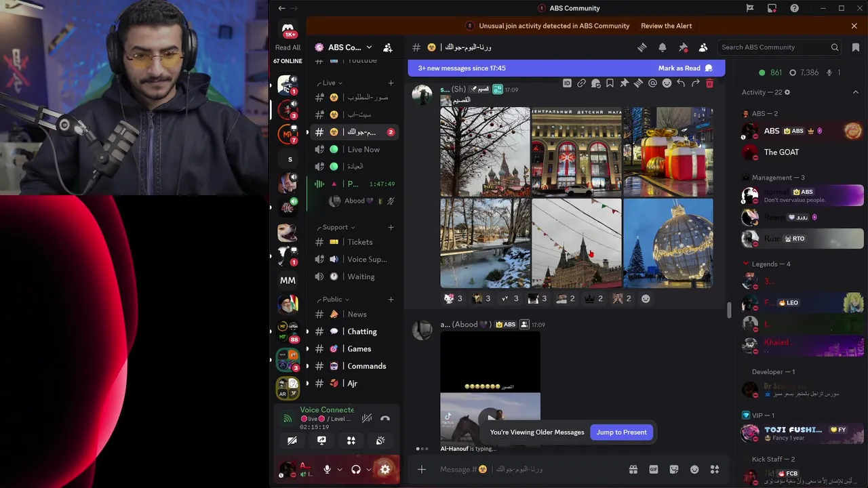Screen dimensions: 868x488
Task: Open the Christmas ornament ball photo
Action: pos(668,243)
